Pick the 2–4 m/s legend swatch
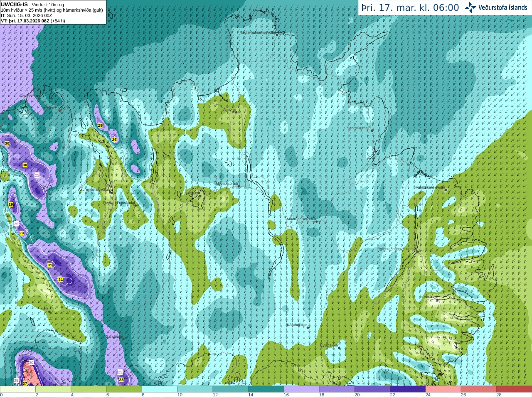Image resolution: width=532 pixels, height=398 pixels. [x=53, y=389]
